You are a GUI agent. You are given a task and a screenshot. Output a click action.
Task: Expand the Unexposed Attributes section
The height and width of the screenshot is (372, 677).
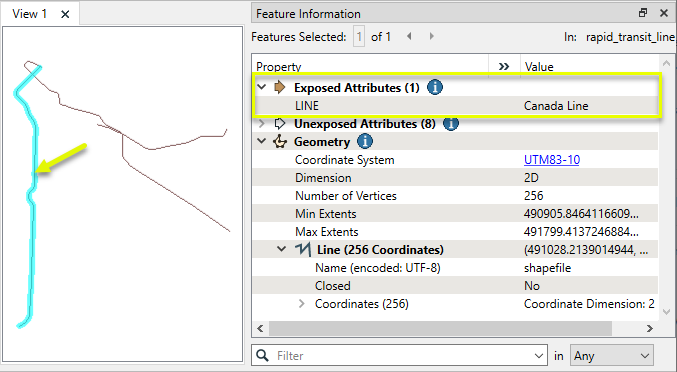[x=261, y=124]
